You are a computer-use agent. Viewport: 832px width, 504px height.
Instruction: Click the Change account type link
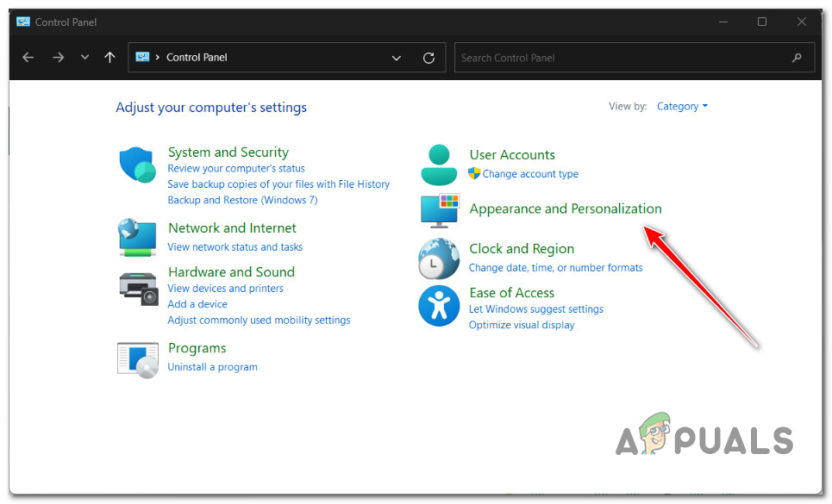coord(530,174)
